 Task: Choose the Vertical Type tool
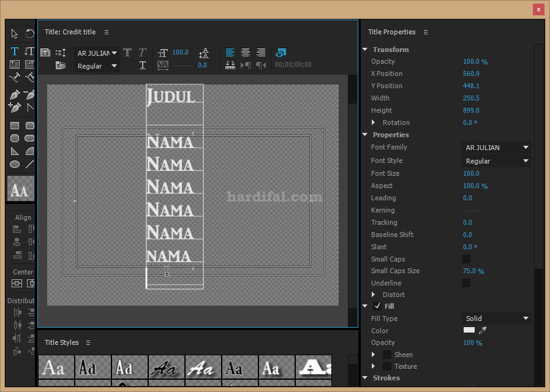(x=29, y=51)
